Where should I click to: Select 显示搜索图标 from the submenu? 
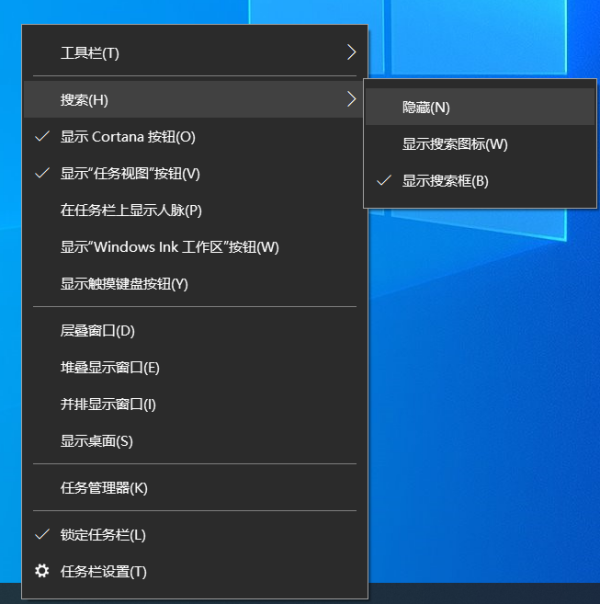click(455, 144)
